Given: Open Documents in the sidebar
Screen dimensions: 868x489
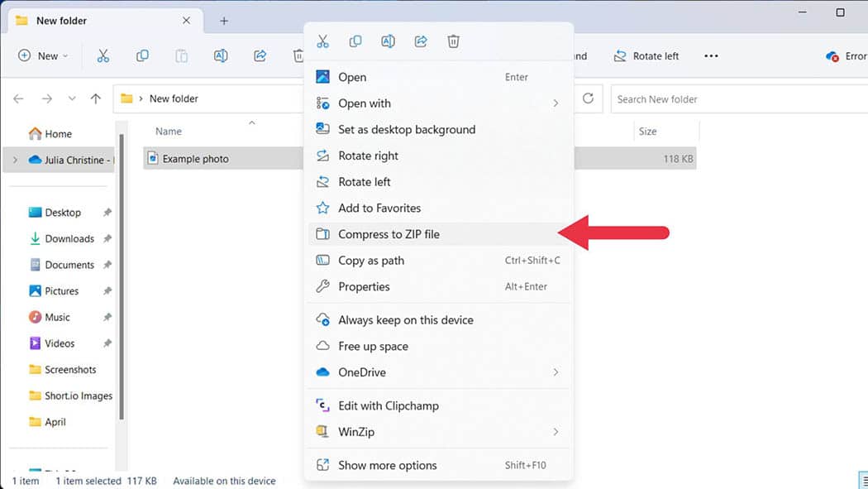Looking at the screenshot, I should point(61,265).
